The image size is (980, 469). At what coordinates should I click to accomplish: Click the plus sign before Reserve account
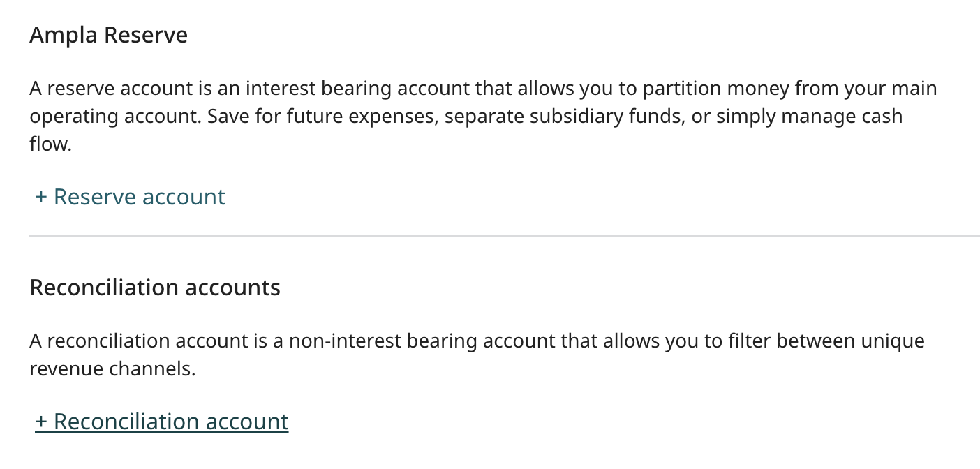pos(41,198)
